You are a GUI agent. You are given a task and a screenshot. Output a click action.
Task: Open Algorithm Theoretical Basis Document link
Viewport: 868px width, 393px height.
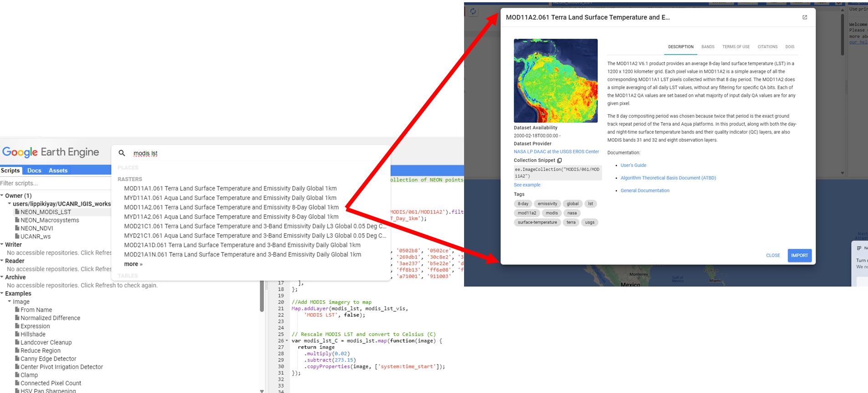click(x=668, y=178)
